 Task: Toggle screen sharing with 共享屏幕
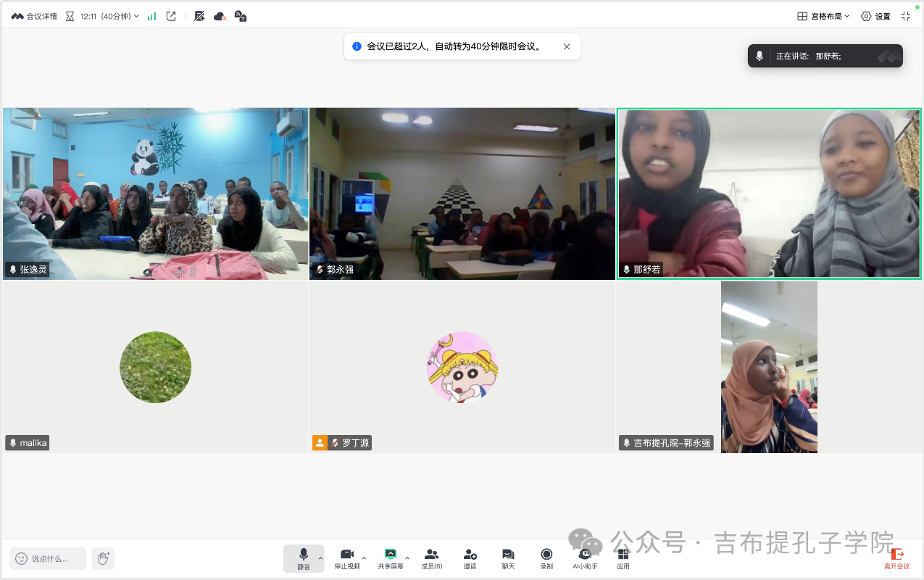click(x=390, y=558)
